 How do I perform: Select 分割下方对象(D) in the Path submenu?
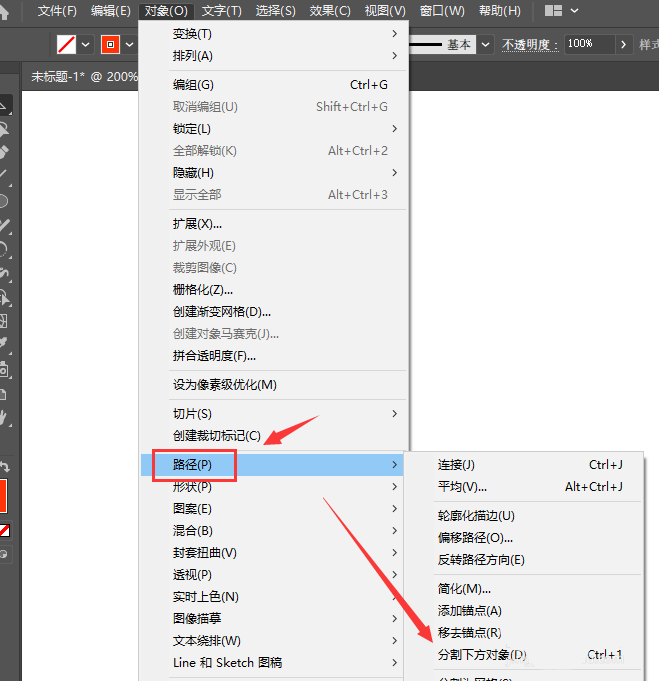tap(481, 655)
